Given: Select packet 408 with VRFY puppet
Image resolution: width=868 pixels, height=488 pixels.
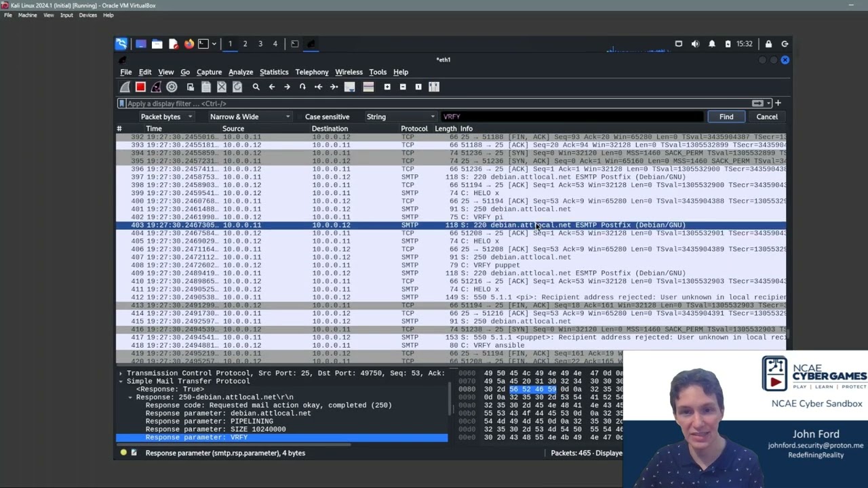Looking at the screenshot, I should [451, 265].
